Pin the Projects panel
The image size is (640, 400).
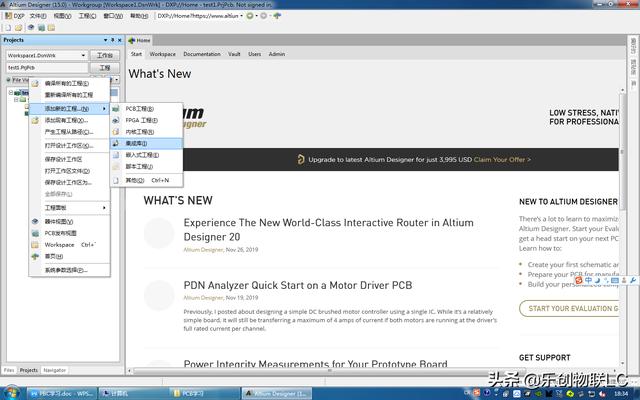113,40
